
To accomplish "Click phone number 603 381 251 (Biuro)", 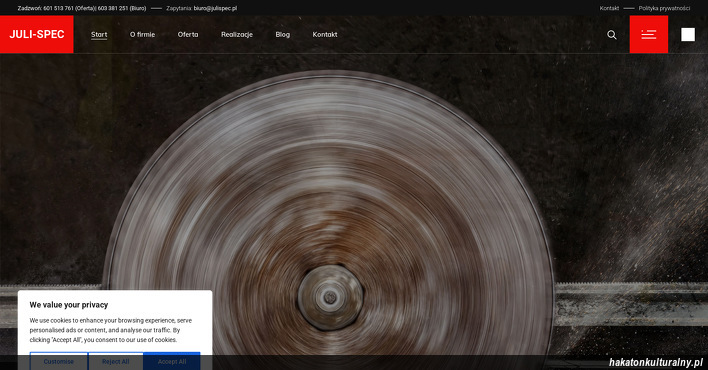I will tap(121, 8).
